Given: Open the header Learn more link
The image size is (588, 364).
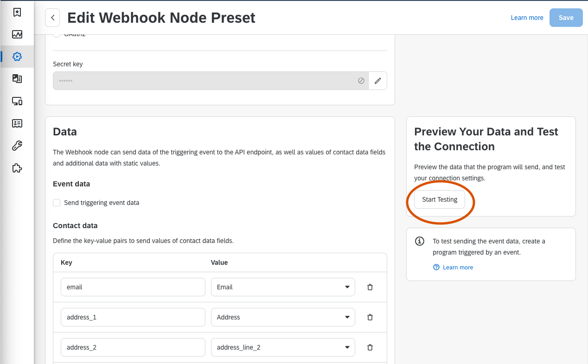Looking at the screenshot, I should (x=527, y=18).
